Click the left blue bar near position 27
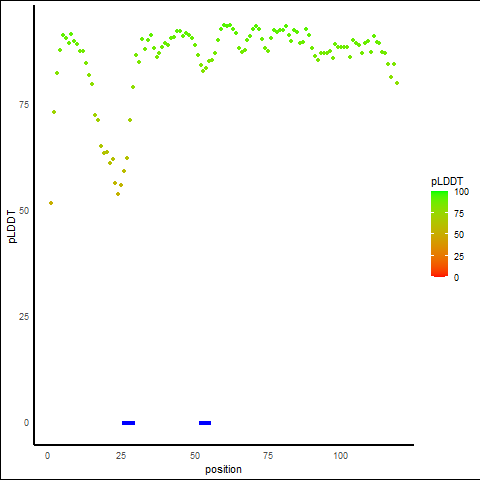This screenshot has width=480, height=480. click(129, 423)
